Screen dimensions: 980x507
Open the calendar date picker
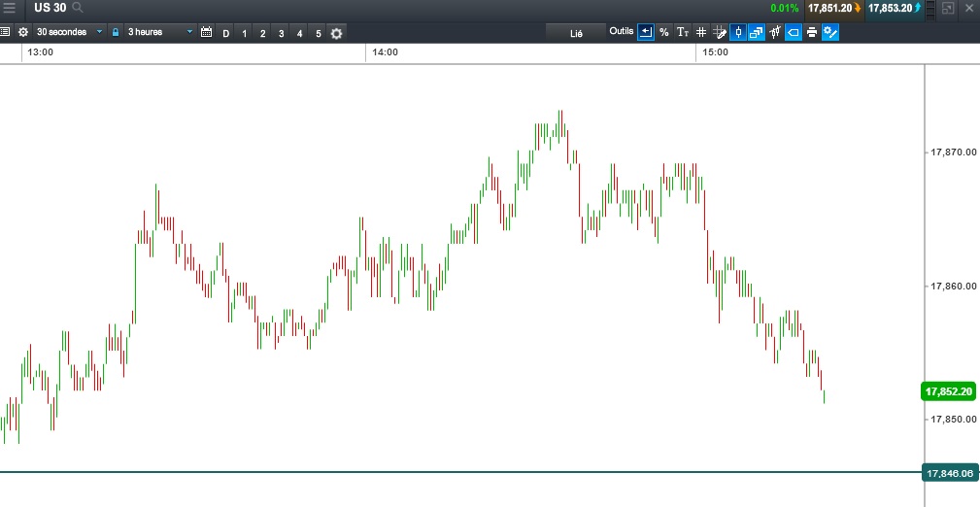207,32
